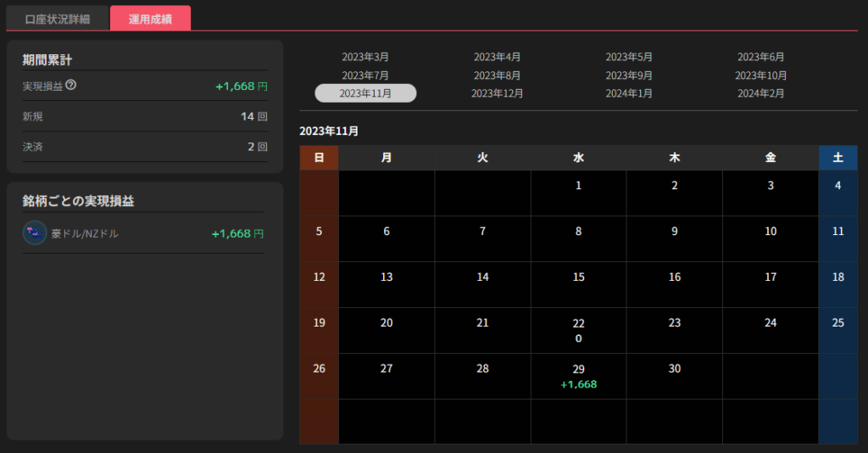
Task: Select month 2023年3月
Action: click(x=365, y=57)
